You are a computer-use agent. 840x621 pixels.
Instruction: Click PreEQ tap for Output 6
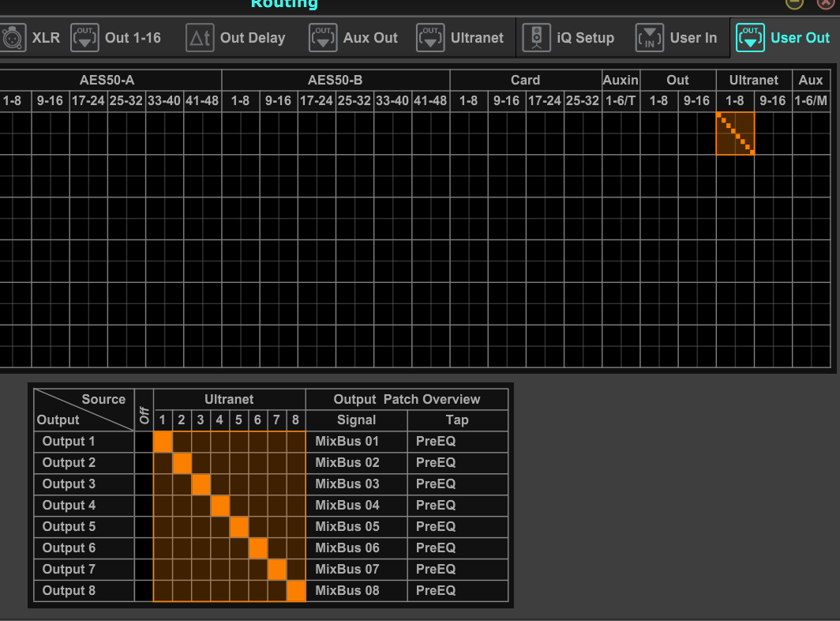click(458, 548)
